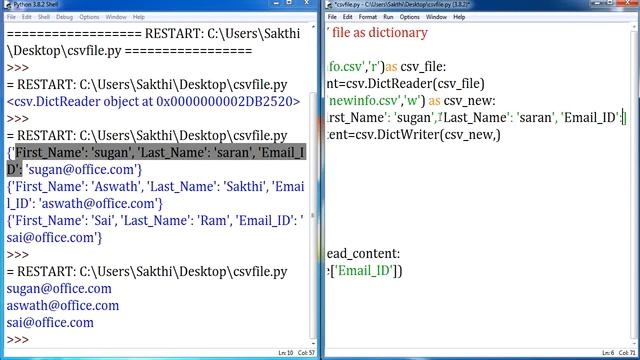Click the bottom shell prompt >>>
Screen dimensions: 640x360
(x=18, y=340)
